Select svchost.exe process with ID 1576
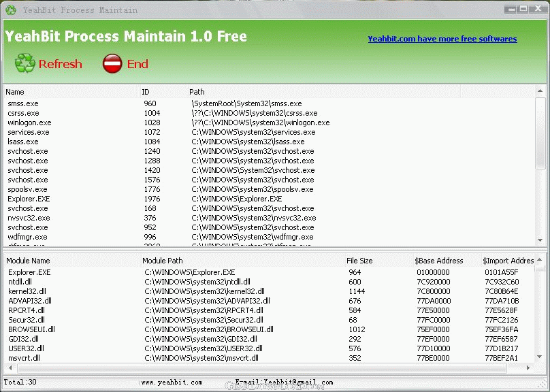Viewport: 550px width, 392px height. click(28, 180)
